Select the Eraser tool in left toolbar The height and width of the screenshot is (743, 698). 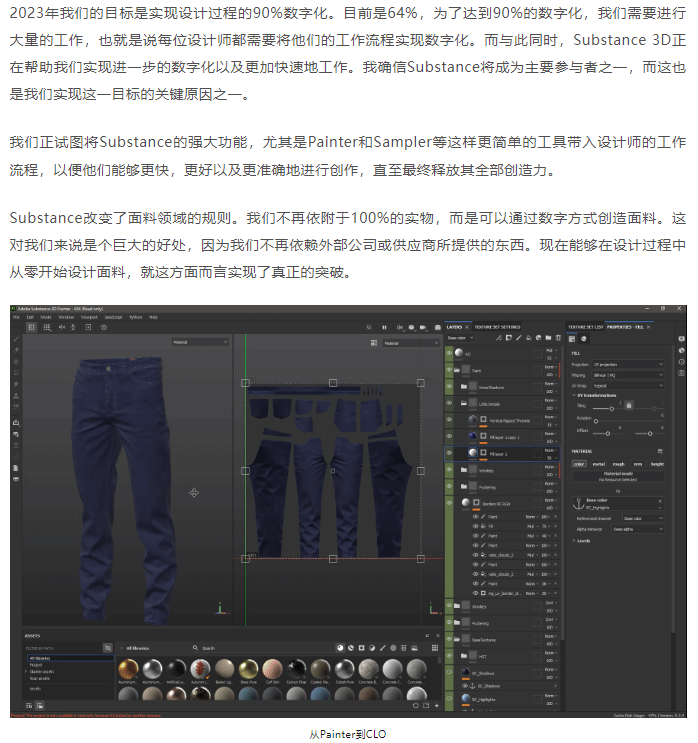point(16,350)
